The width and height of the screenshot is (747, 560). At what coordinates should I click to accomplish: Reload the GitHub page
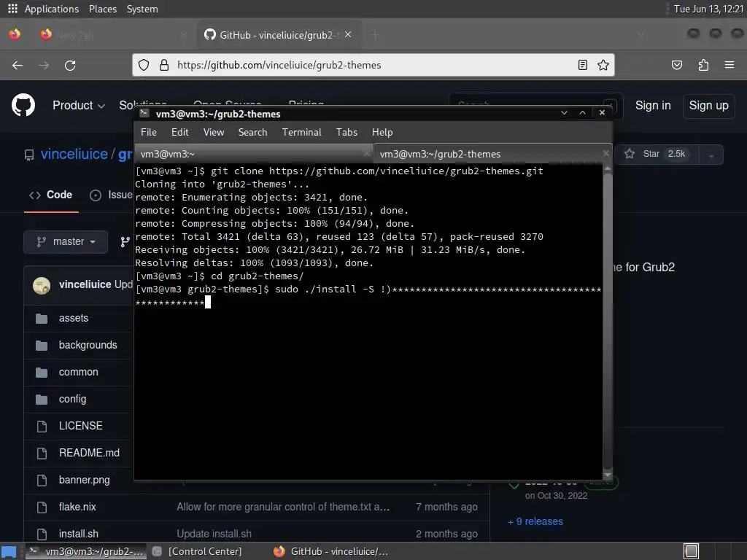point(70,65)
